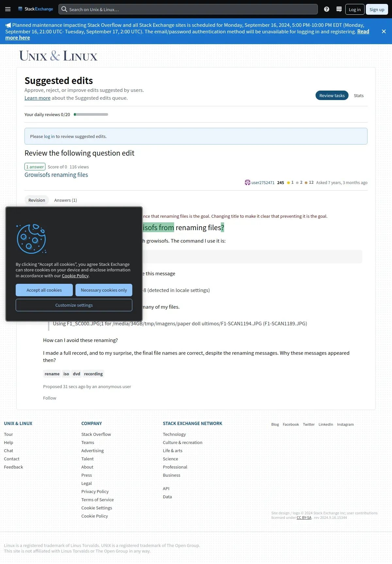Open the Culture & recreation link
The image size is (392, 564).
click(183, 442)
